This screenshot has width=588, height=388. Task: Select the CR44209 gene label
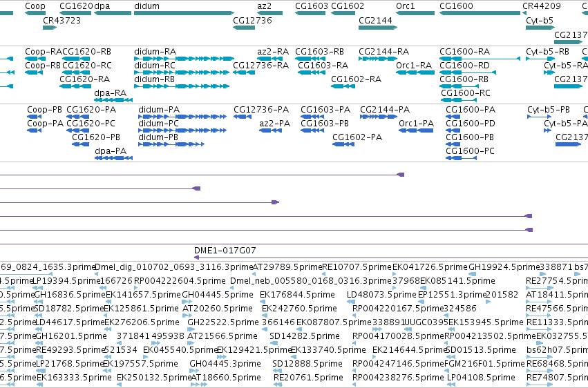(542, 6)
